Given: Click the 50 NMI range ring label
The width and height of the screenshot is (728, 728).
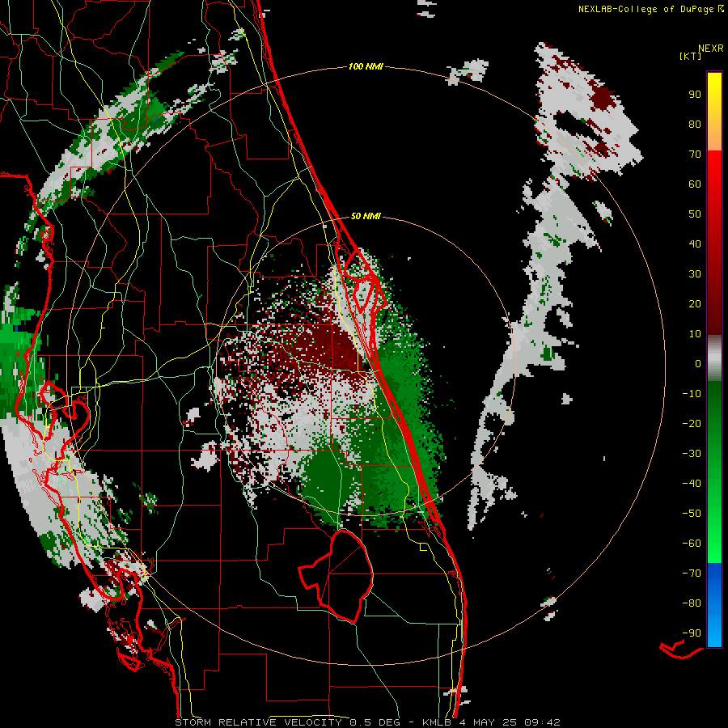Looking at the screenshot, I should (366, 216).
